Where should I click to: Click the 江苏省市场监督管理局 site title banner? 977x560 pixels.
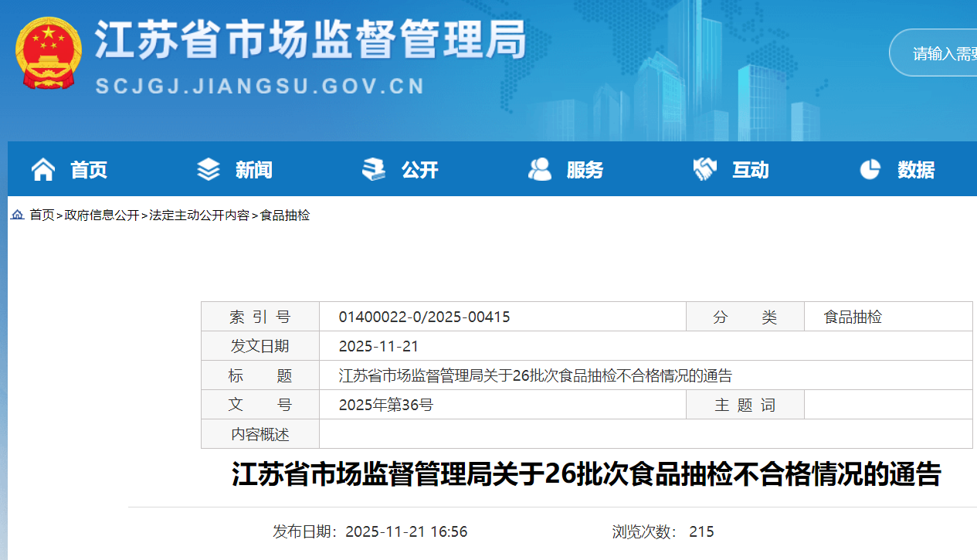tap(309, 40)
